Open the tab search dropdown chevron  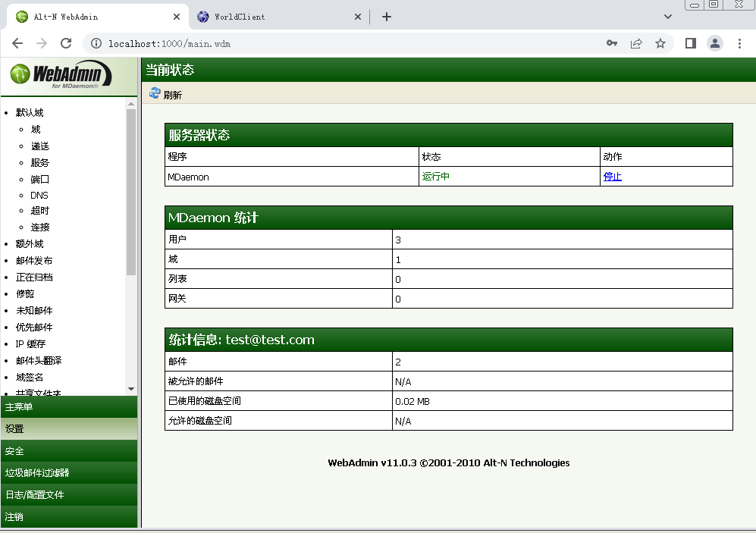(x=668, y=17)
